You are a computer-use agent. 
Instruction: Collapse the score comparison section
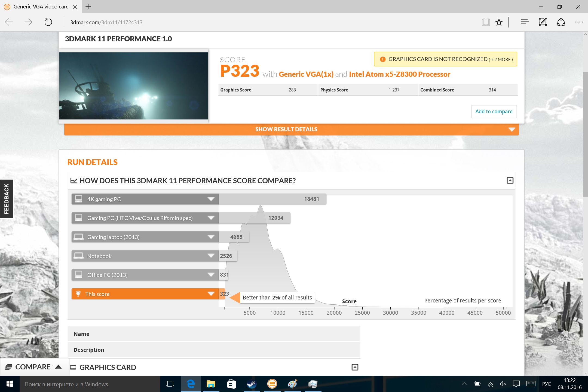click(510, 180)
